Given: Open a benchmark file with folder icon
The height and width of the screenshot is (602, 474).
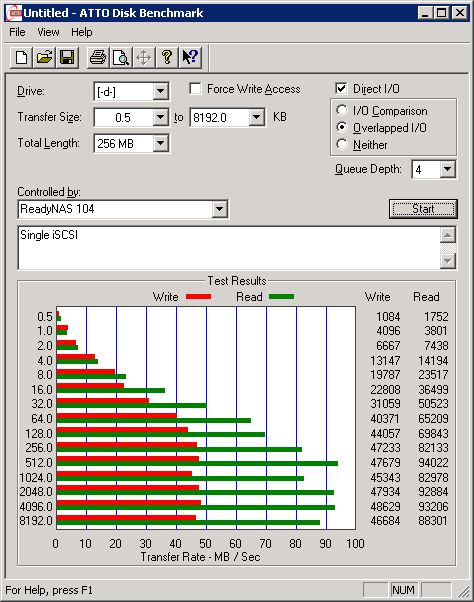Looking at the screenshot, I should [44, 58].
